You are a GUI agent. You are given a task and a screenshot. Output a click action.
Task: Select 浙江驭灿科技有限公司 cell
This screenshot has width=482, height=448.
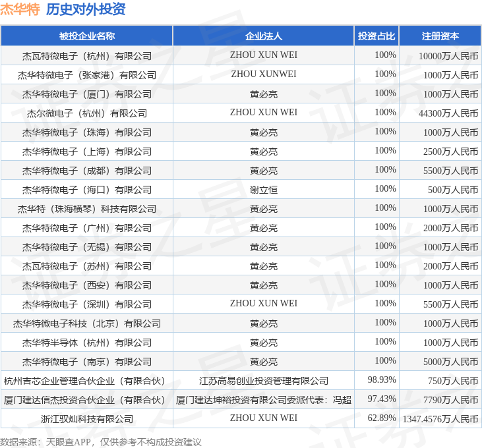87,419
